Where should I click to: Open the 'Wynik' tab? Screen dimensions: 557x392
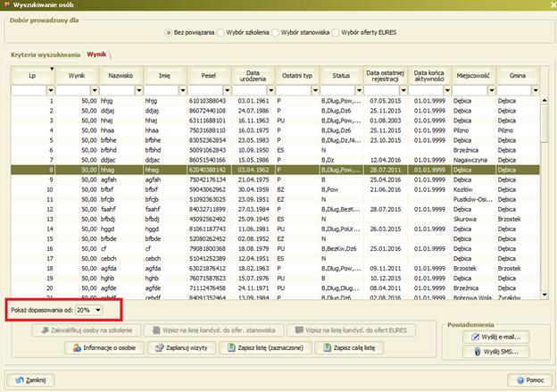tap(96, 54)
